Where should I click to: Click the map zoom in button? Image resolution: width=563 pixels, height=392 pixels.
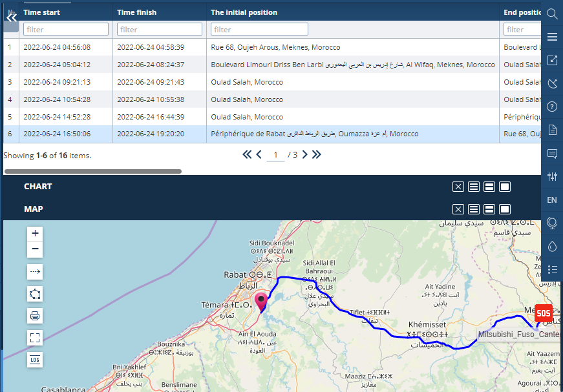click(x=35, y=234)
